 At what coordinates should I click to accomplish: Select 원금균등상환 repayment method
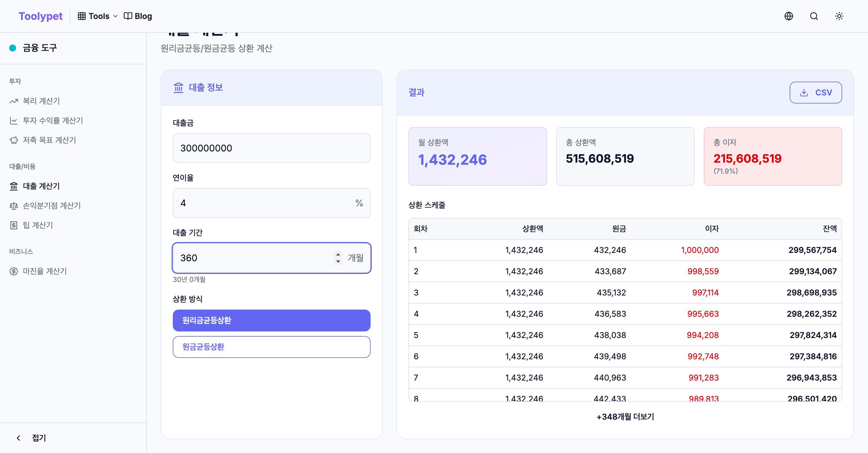(271, 347)
